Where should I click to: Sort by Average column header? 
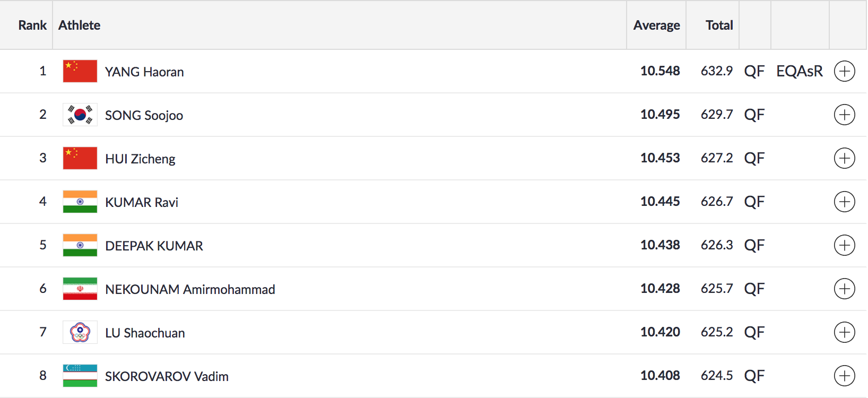(x=656, y=25)
